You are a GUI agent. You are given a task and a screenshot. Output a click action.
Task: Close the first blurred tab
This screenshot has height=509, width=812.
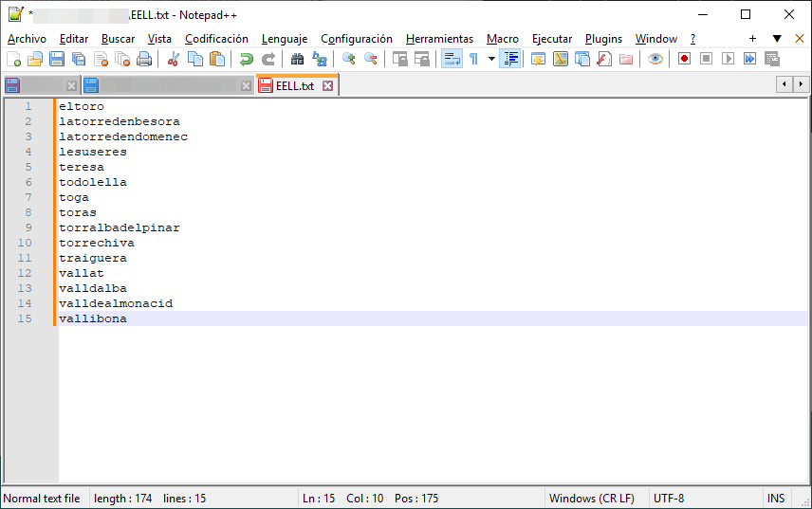coord(71,86)
